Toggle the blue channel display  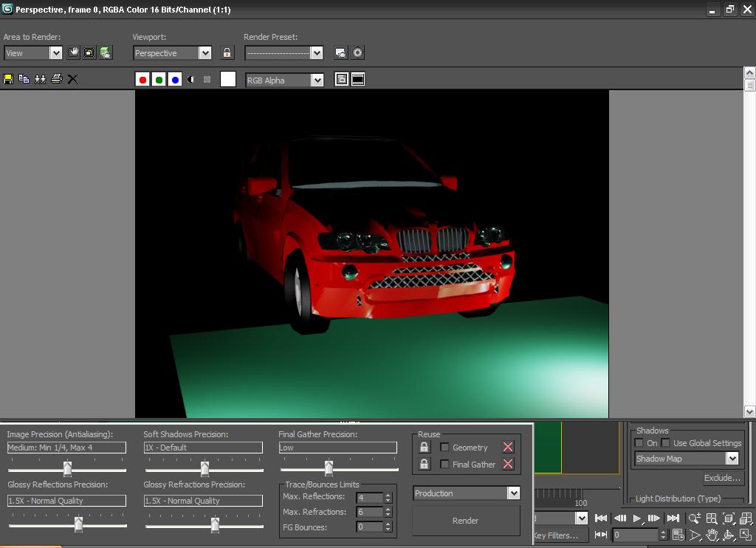click(175, 80)
